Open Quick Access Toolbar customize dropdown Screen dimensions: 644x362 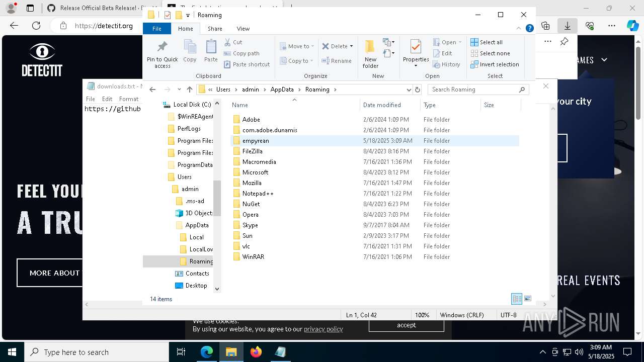tap(188, 15)
